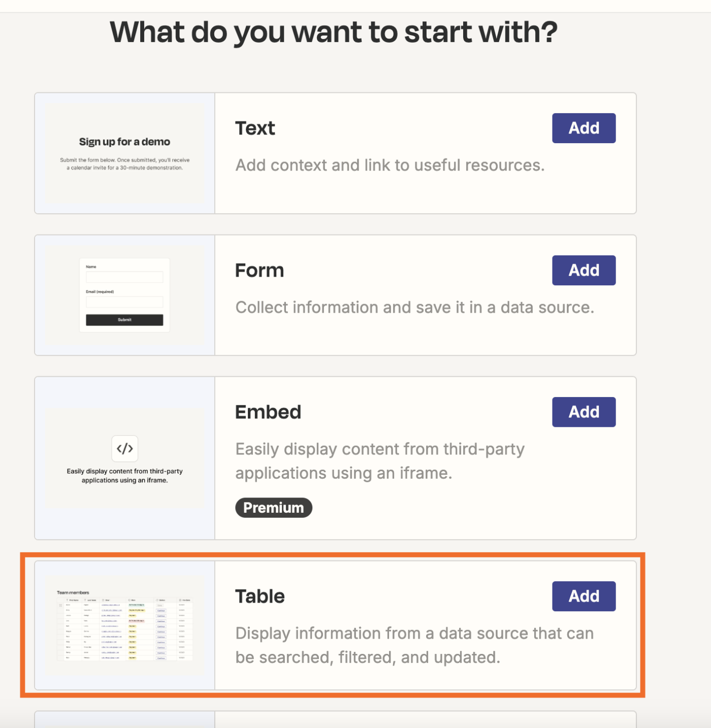Click the code brackets icon in Embed preview
Screen dimensions: 711x728
coord(125,448)
